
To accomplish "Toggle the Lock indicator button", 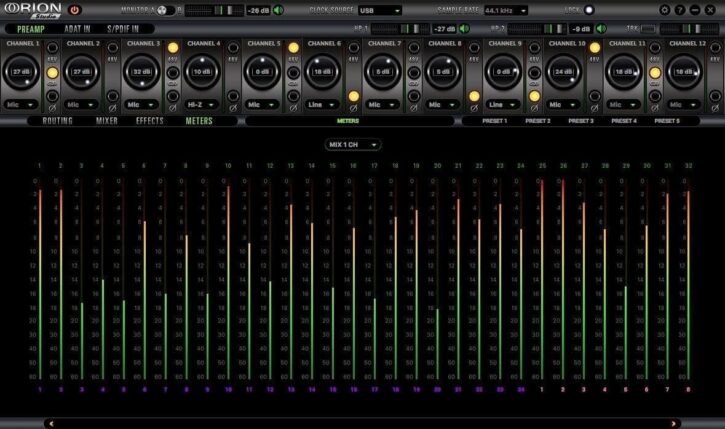I will click(589, 10).
